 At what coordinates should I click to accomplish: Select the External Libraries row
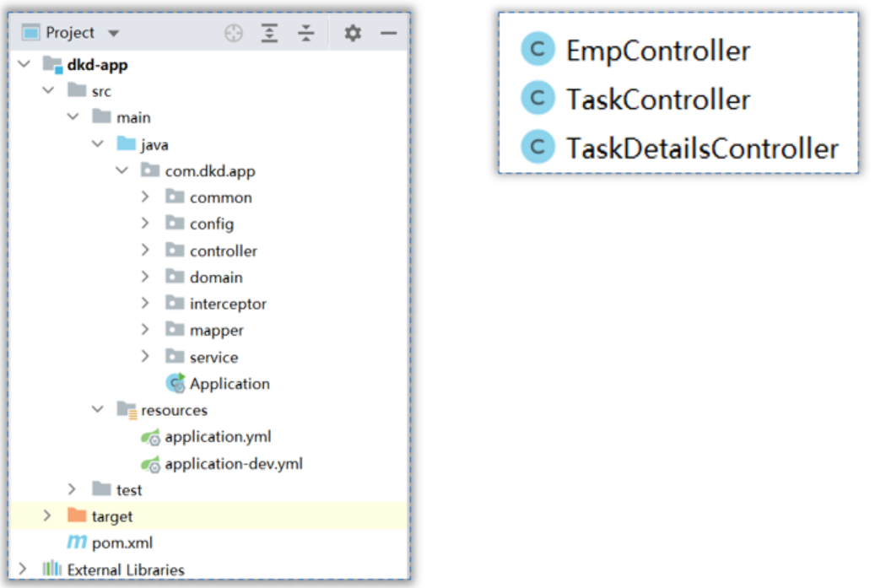tap(209, 569)
